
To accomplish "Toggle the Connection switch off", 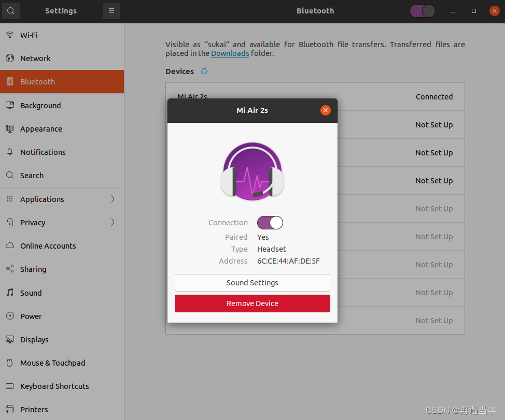I will [x=270, y=223].
